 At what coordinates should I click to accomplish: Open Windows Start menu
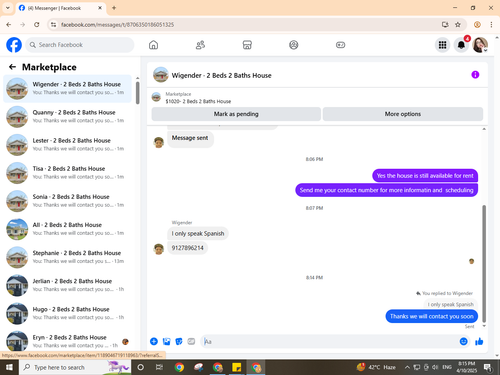coord(9,367)
